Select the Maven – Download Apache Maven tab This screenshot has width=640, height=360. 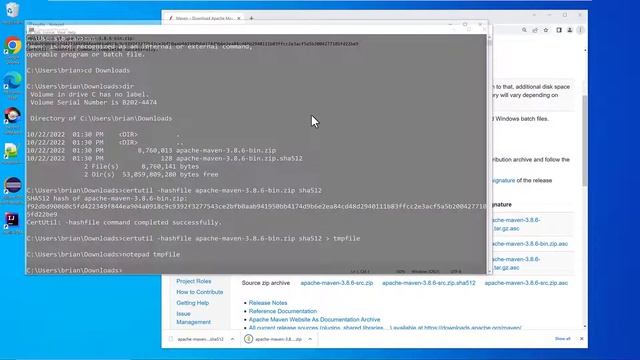click(x=204, y=18)
